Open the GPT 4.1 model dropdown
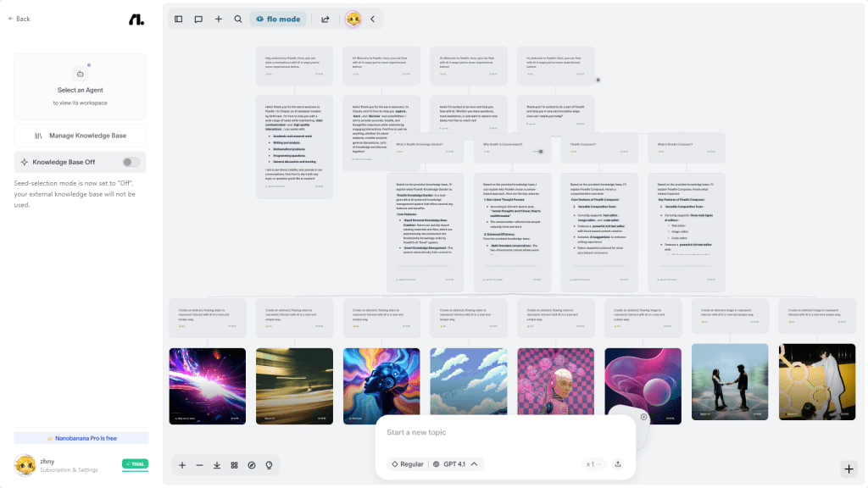868x488 pixels. coord(452,463)
